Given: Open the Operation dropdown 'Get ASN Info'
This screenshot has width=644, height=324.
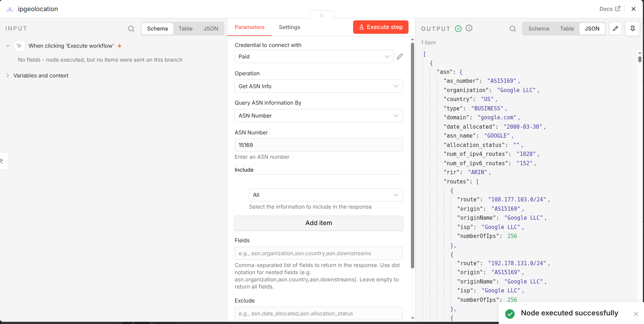Looking at the screenshot, I should pos(318,86).
